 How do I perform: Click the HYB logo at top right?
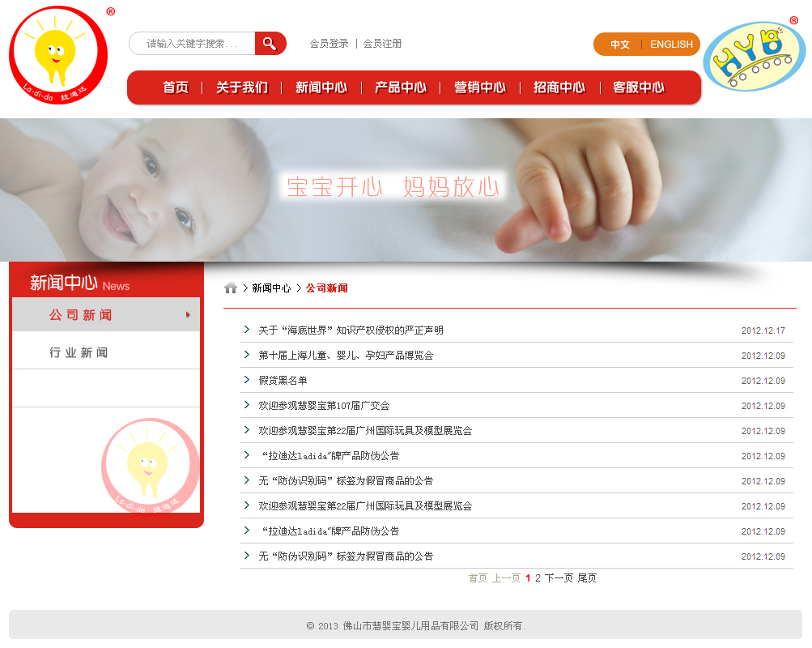click(x=754, y=56)
